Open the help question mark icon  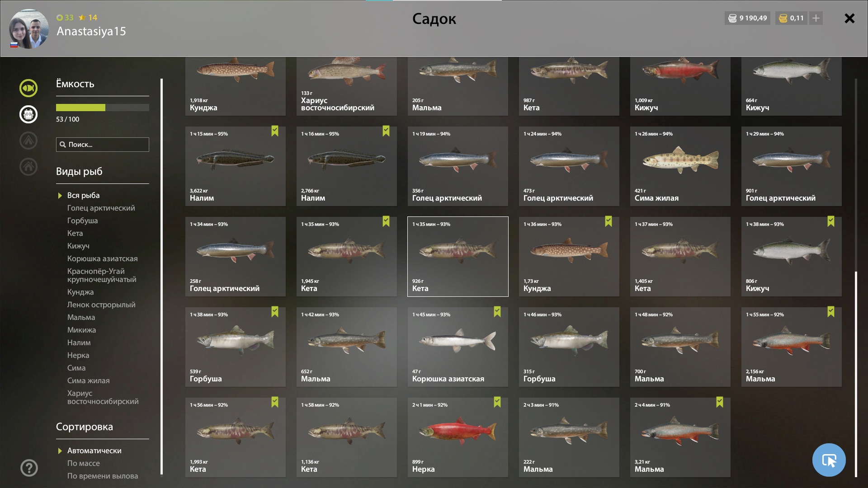(x=29, y=468)
